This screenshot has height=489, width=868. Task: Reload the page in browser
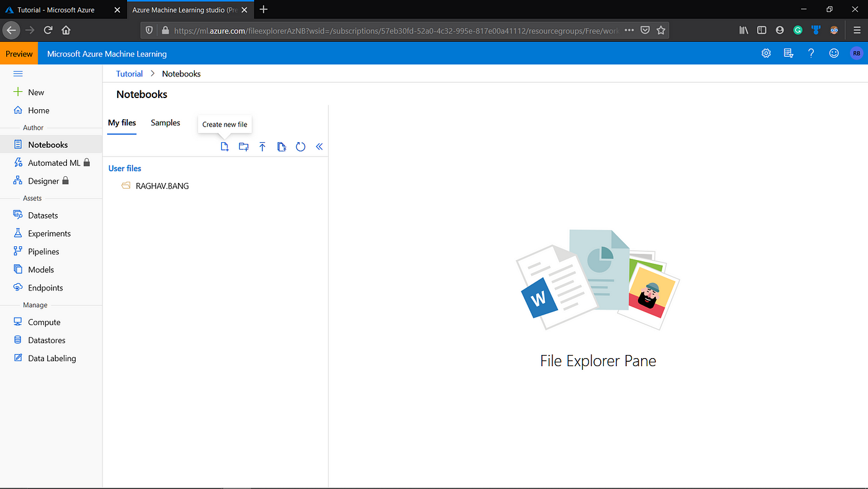click(48, 30)
